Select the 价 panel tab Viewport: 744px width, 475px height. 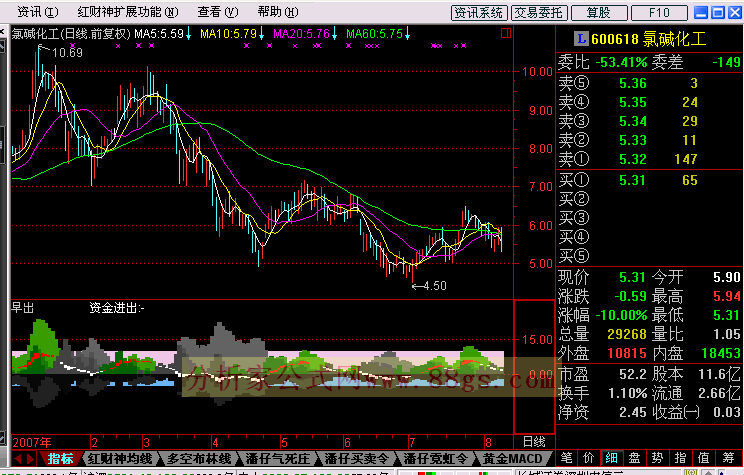(588, 458)
